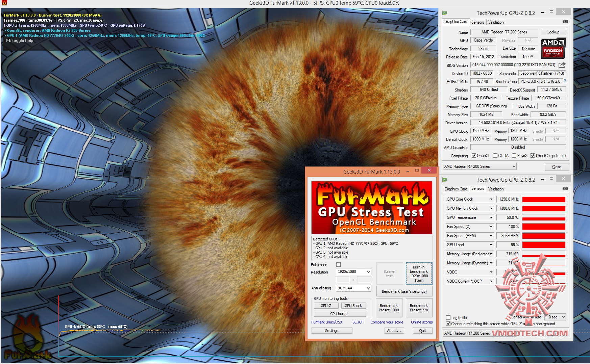Click the GPU Temperature red sensor graph
Image resolution: width=590 pixels, height=364 pixels.
click(544, 217)
